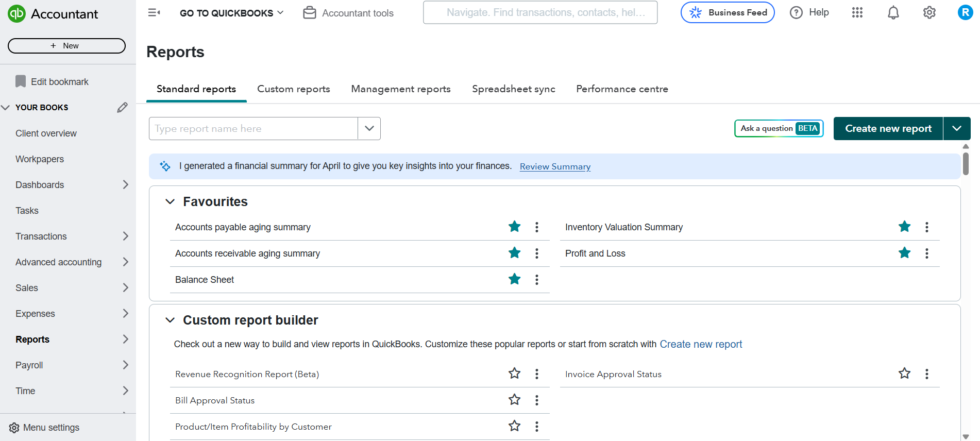Collapse the Custom report builder section
Image resolution: width=980 pixels, height=441 pixels.
coord(170,320)
